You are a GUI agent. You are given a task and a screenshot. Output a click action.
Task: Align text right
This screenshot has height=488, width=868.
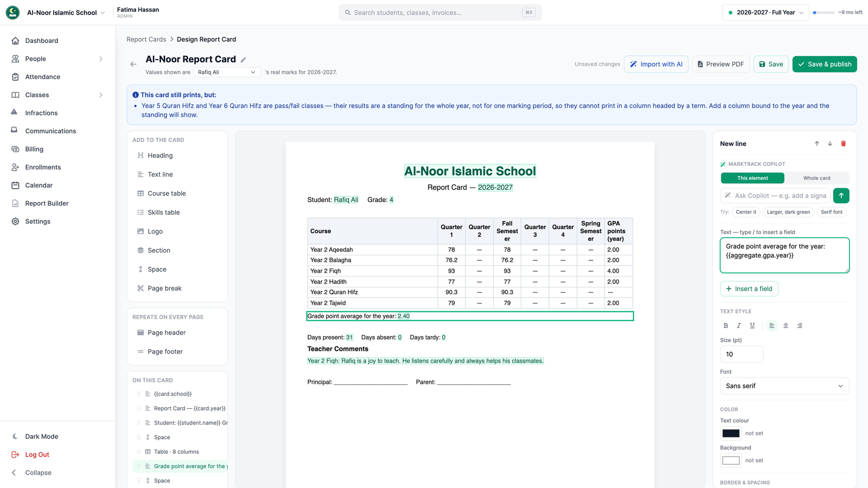(800, 326)
